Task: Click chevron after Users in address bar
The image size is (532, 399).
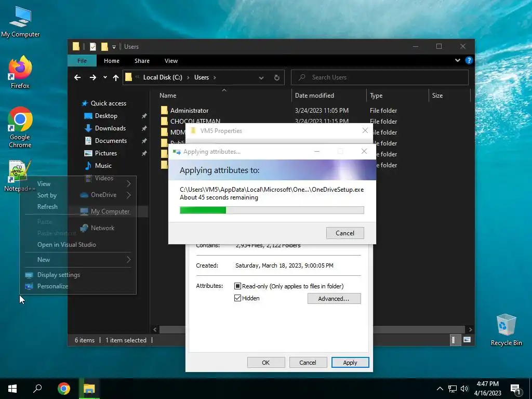Action: pos(215,78)
